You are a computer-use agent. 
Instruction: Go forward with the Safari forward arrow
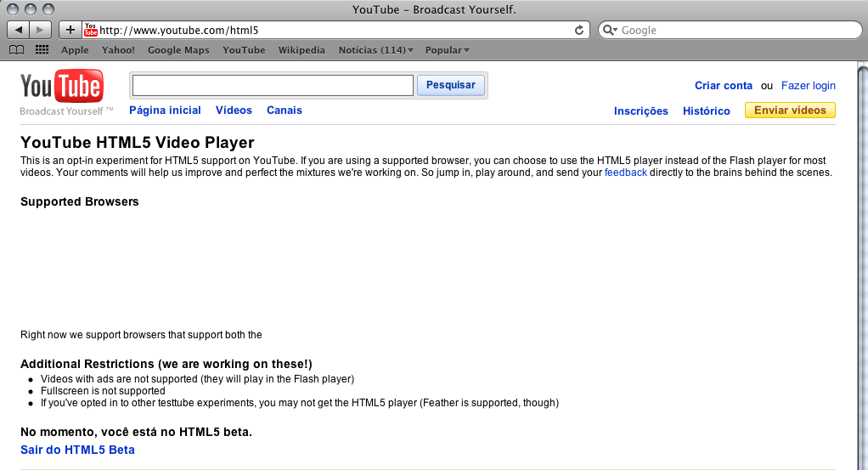[x=41, y=30]
